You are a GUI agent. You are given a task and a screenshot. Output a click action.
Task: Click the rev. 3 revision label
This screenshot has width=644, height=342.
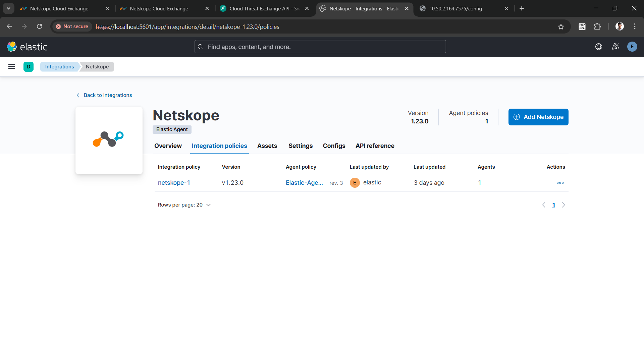pos(336,183)
